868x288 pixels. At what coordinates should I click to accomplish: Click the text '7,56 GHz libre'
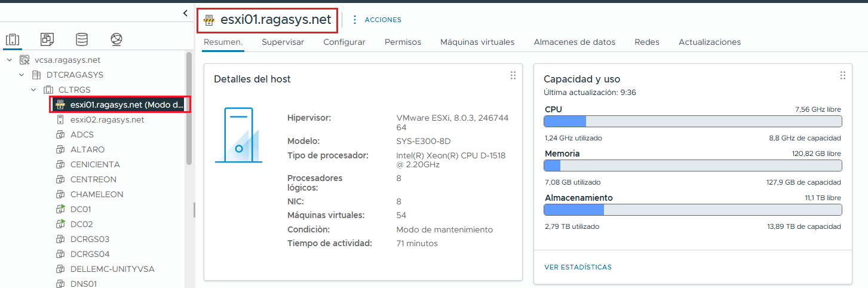[818, 110]
